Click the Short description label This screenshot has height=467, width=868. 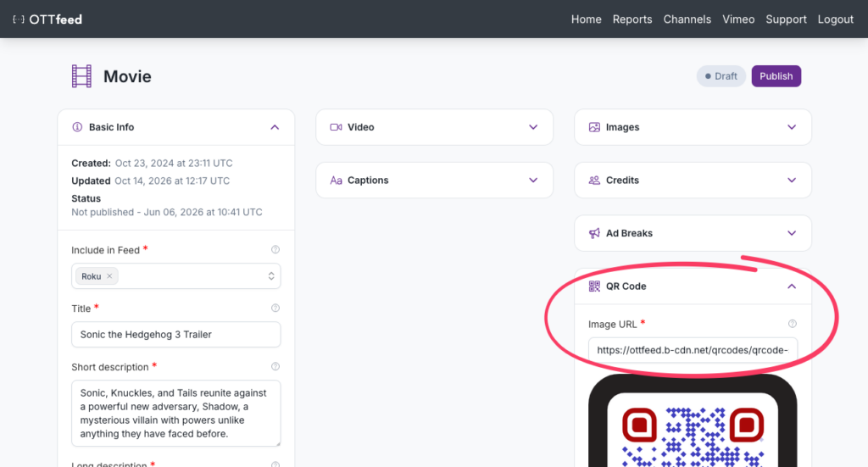pos(110,367)
